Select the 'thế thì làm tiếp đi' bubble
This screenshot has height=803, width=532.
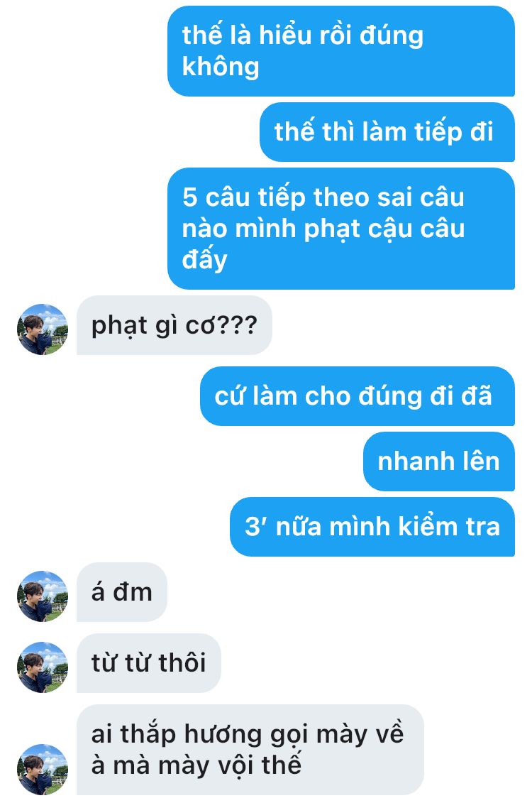coord(387,131)
